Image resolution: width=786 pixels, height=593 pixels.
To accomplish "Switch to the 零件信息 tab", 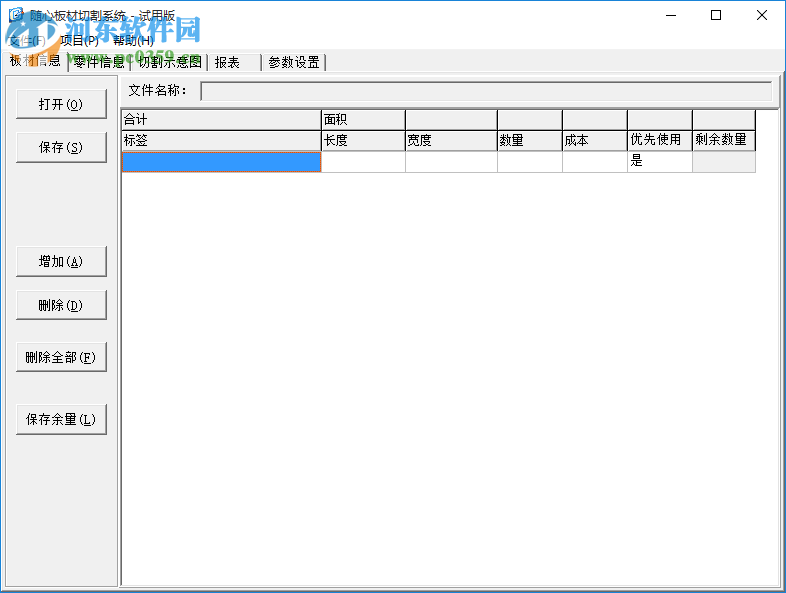I will click(99, 62).
